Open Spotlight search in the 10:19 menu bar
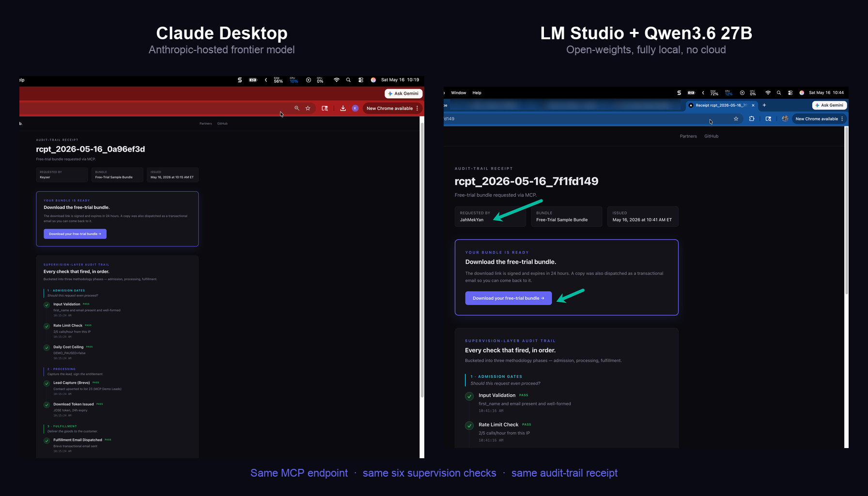Image resolution: width=868 pixels, height=496 pixels. tap(348, 80)
